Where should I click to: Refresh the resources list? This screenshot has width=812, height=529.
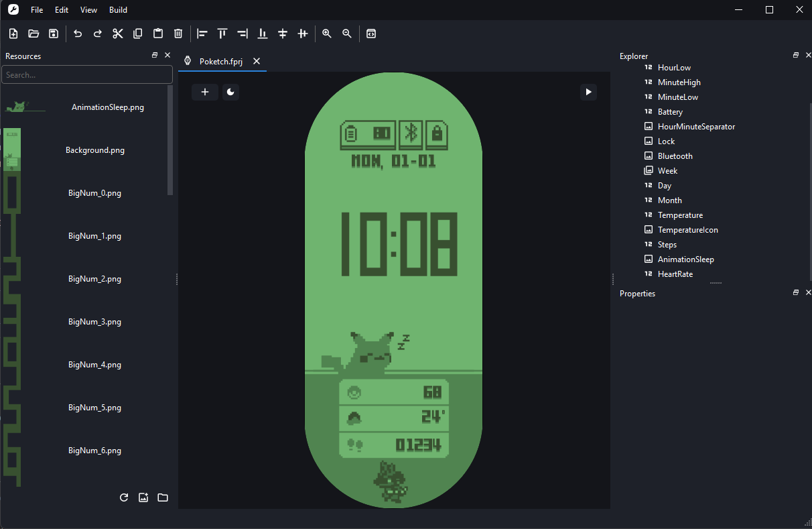pos(123,497)
